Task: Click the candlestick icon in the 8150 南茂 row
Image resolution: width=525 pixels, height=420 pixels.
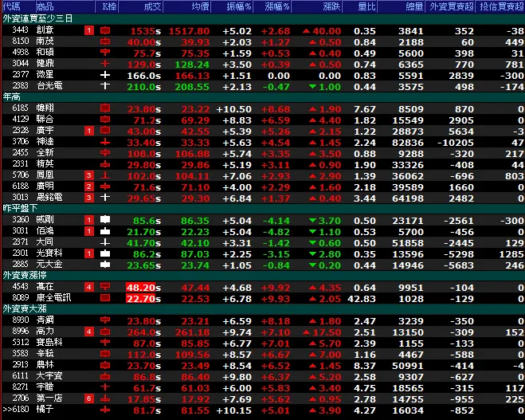Action: 105,42
